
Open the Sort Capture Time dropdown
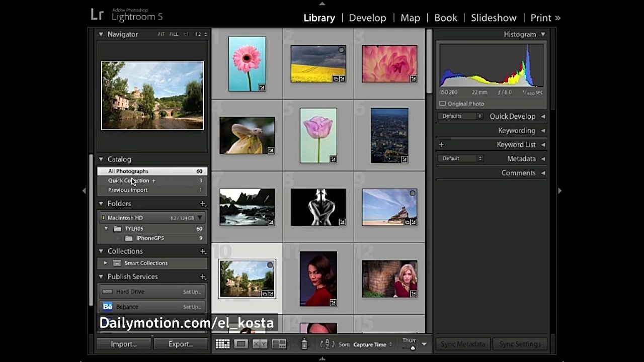(x=372, y=344)
